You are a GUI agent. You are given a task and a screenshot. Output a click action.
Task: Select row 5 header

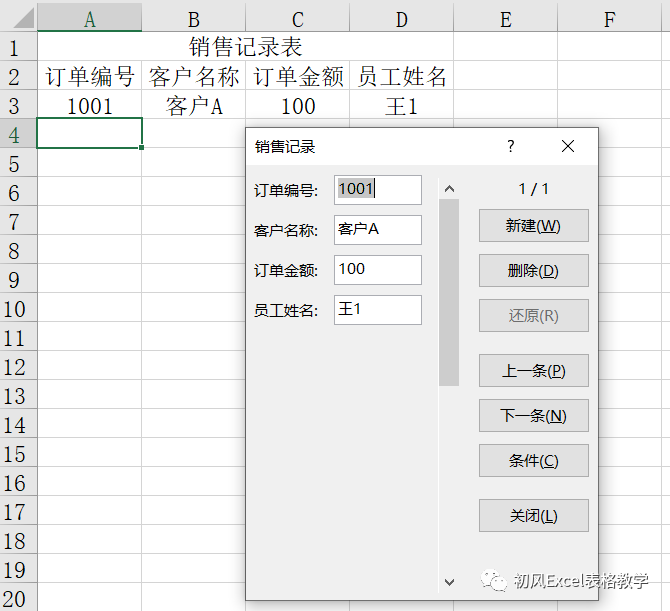coord(18,163)
